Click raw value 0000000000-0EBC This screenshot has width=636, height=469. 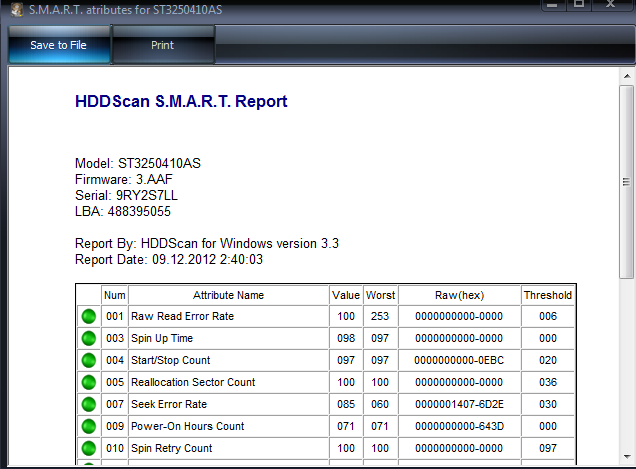(459, 360)
